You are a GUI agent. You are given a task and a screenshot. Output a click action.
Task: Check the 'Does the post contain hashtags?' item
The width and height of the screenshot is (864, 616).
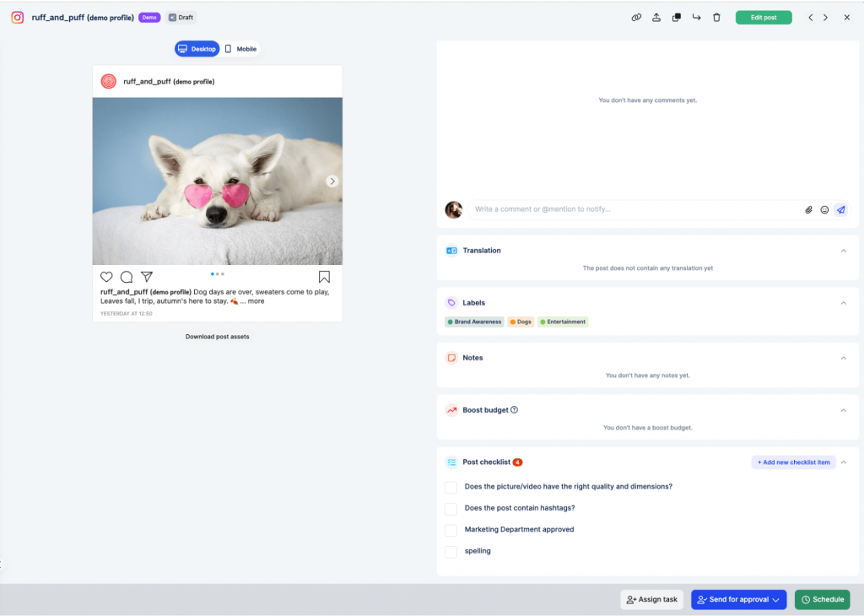tap(451, 509)
